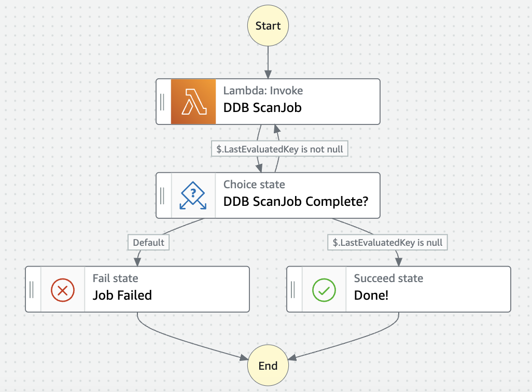Select the DDB ScanJob state title

tap(262, 107)
